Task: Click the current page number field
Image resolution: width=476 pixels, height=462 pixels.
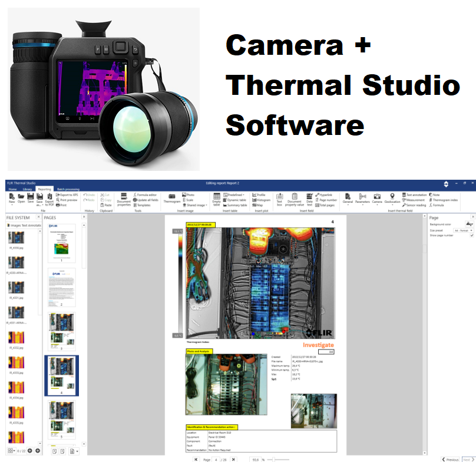Action: tap(216, 460)
